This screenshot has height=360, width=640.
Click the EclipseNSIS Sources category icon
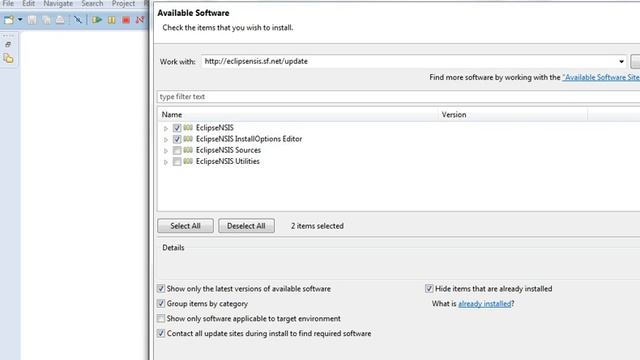tap(188, 150)
